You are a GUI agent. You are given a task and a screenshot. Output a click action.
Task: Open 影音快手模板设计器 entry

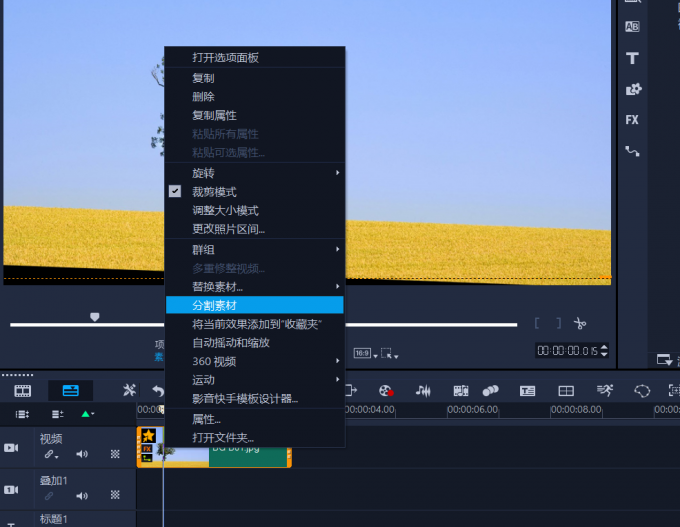255,398
